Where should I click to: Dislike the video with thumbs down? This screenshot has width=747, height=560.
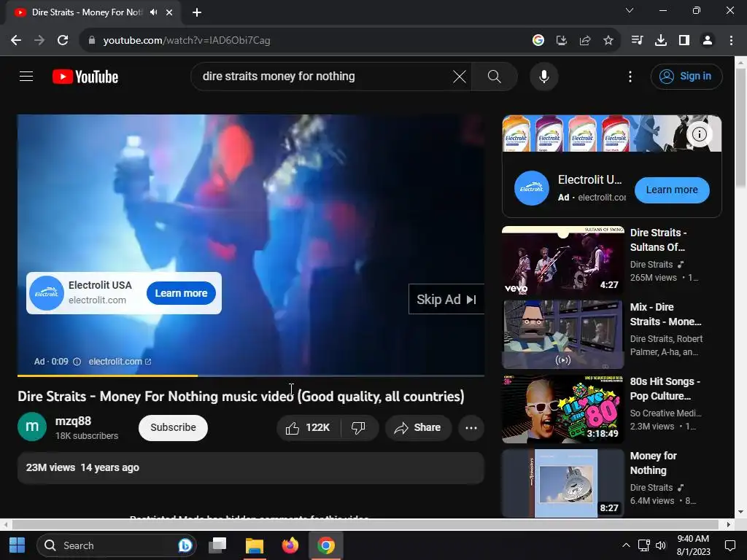(358, 427)
